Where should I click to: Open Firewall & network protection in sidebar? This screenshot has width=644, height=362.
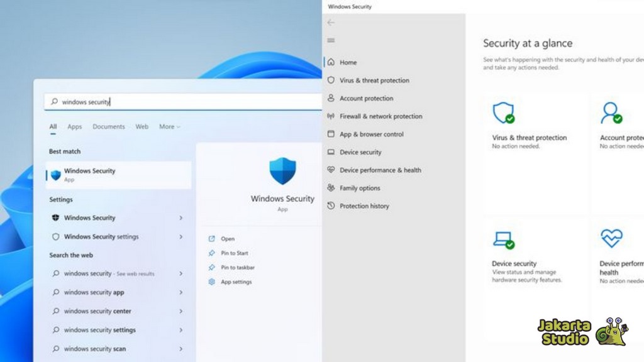click(x=380, y=116)
